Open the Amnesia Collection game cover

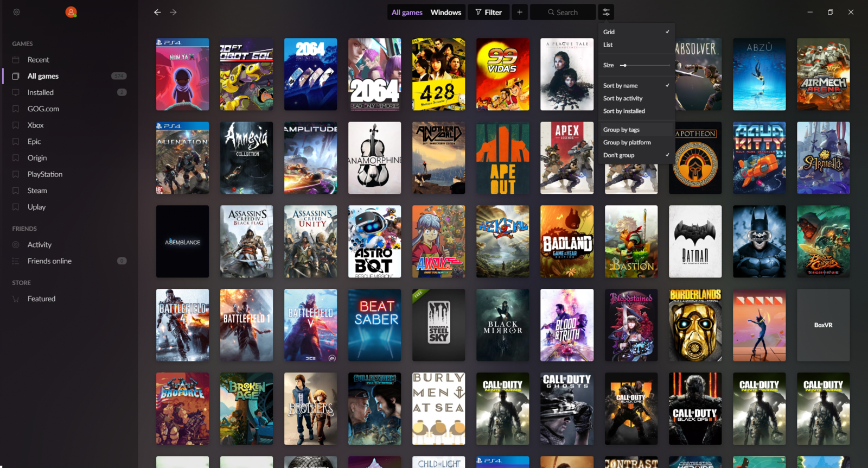click(246, 158)
